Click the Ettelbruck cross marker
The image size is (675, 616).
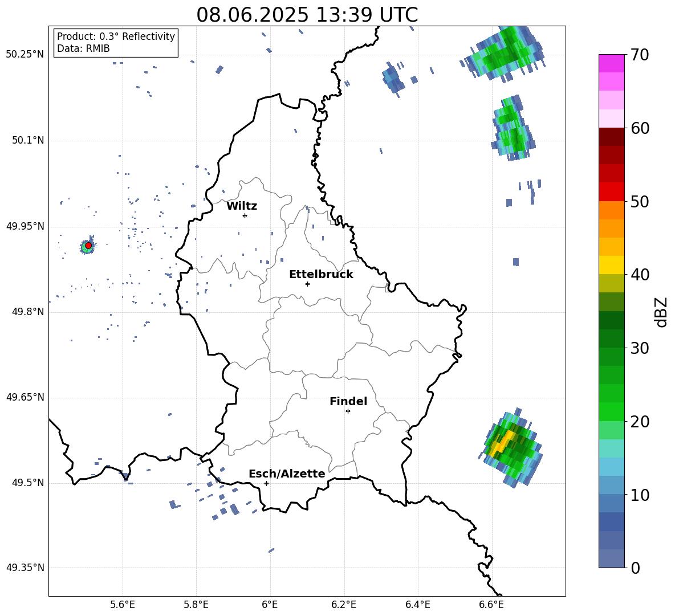(x=307, y=284)
